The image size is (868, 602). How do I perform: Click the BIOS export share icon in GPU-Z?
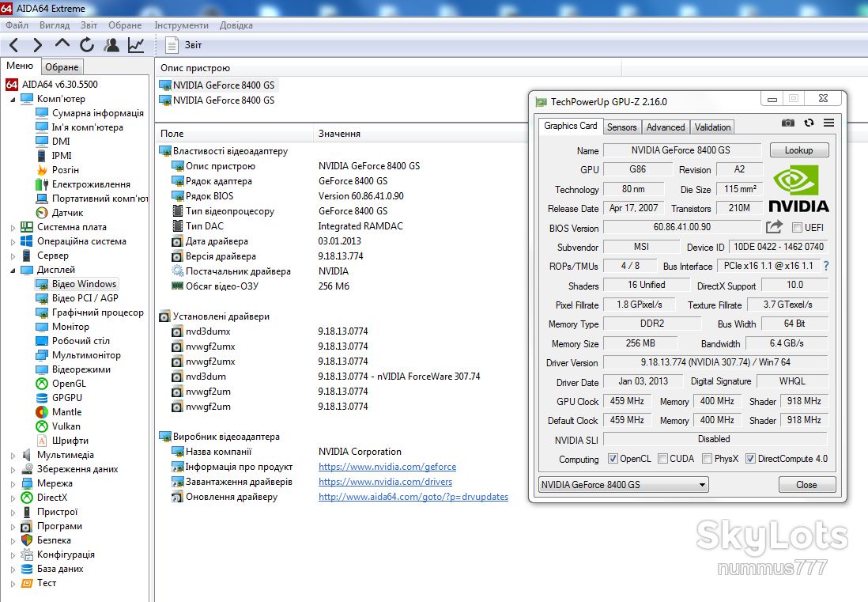pos(774,226)
